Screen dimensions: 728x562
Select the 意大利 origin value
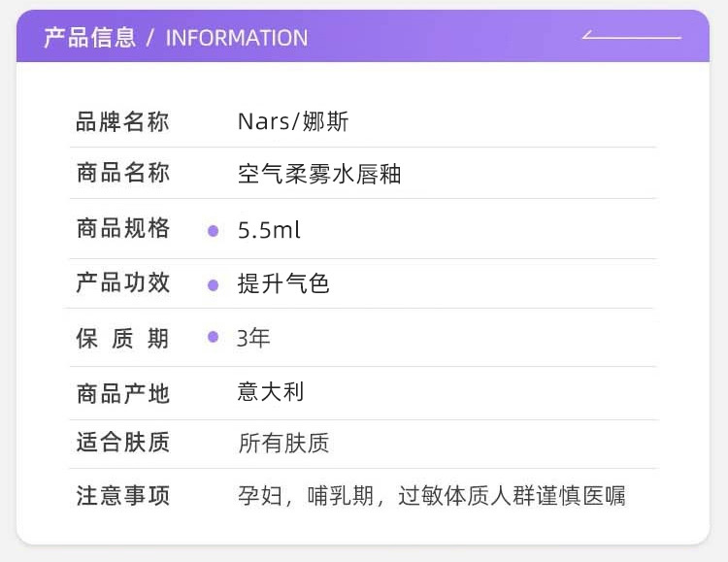(271, 392)
